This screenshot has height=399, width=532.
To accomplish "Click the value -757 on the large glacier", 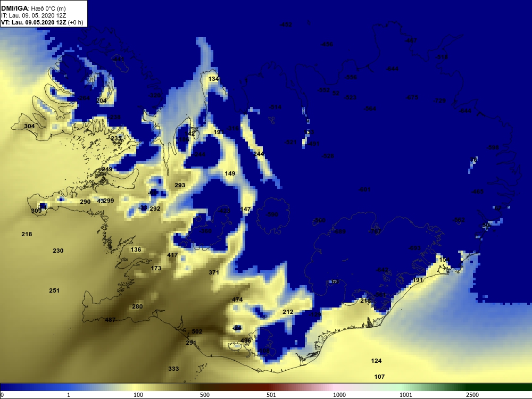I will (x=375, y=231).
